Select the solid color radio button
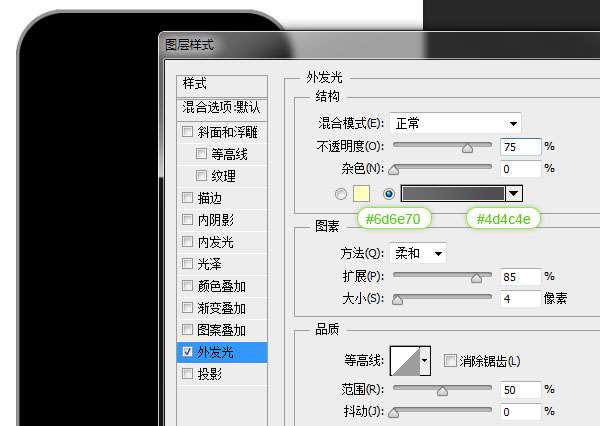600x426 pixels. (342, 194)
